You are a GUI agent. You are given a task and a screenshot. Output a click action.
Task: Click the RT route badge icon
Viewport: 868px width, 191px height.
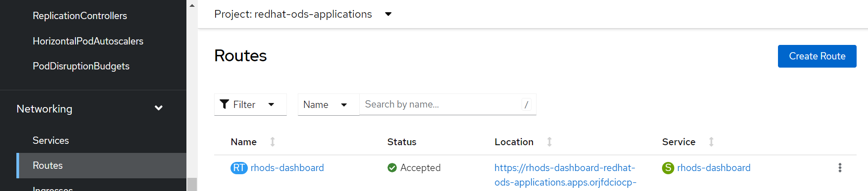[x=239, y=168]
